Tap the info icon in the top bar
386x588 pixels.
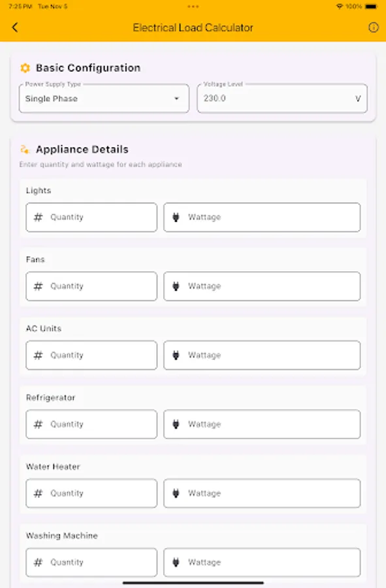coord(373,27)
